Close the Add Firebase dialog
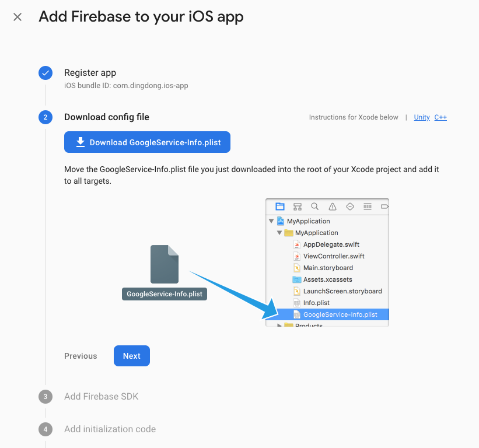479x448 pixels. [x=18, y=17]
